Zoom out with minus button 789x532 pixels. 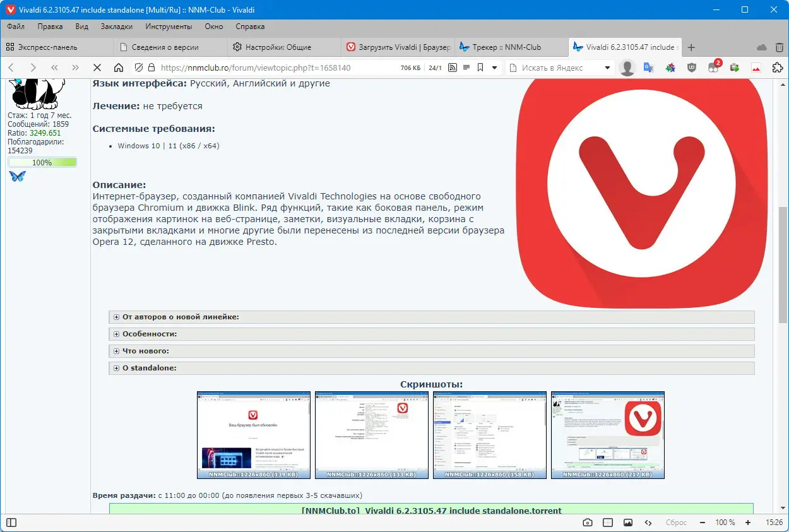[703, 523]
